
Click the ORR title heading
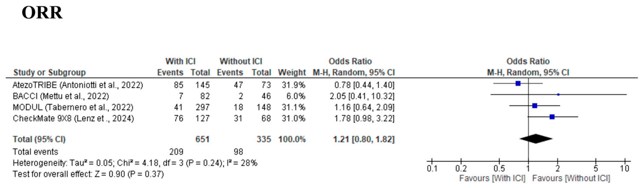(x=42, y=13)
